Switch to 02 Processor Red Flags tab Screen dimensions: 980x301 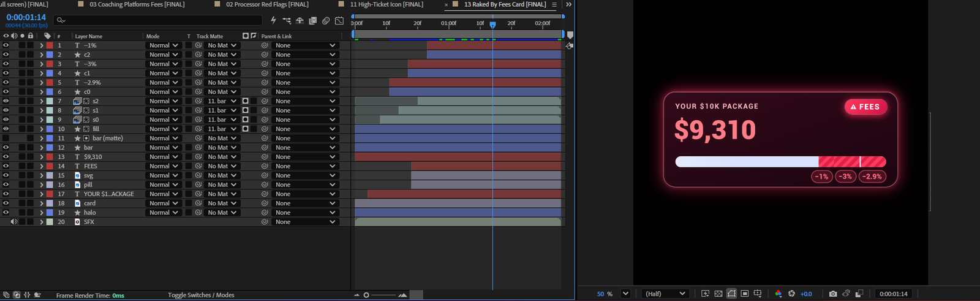(x=267, y=4)
